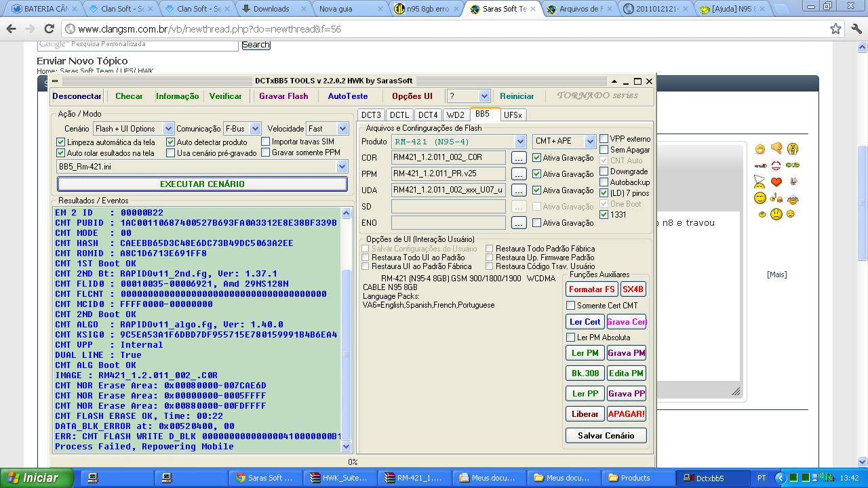Insert the crying blue-haired smiley
Viewport: 868px width, 488px height.
pyautogui.click(x=793, y=199)
